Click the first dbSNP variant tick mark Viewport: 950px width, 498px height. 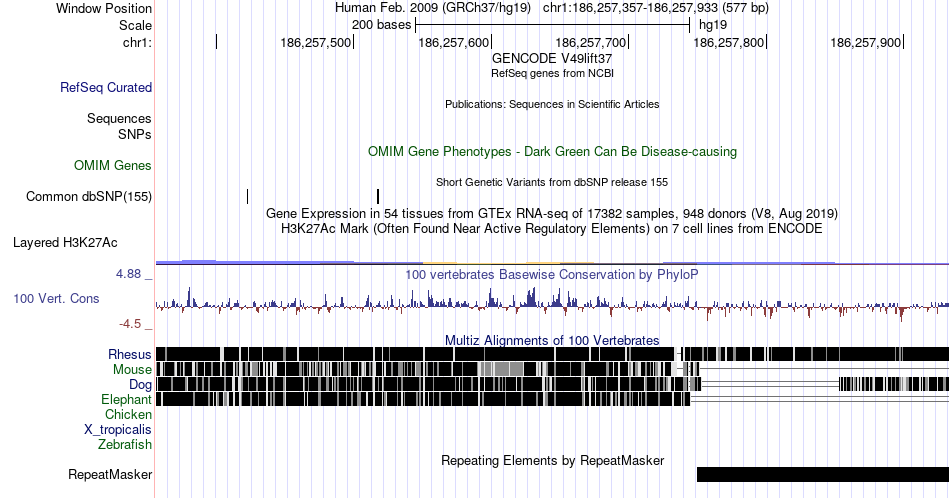pos(247,196)
